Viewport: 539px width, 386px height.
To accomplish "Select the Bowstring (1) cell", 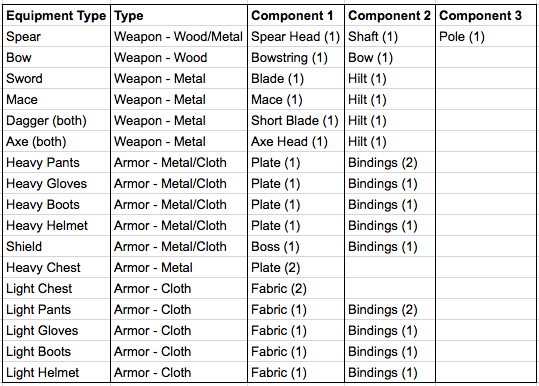I will tap(296, 57).
